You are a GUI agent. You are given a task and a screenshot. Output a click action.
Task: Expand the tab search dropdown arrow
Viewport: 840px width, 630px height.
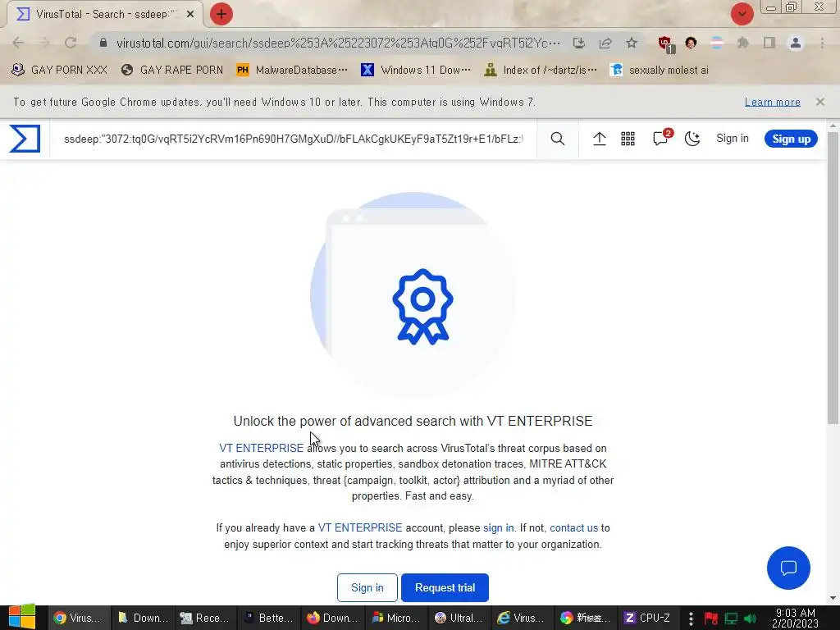point(742,14)
